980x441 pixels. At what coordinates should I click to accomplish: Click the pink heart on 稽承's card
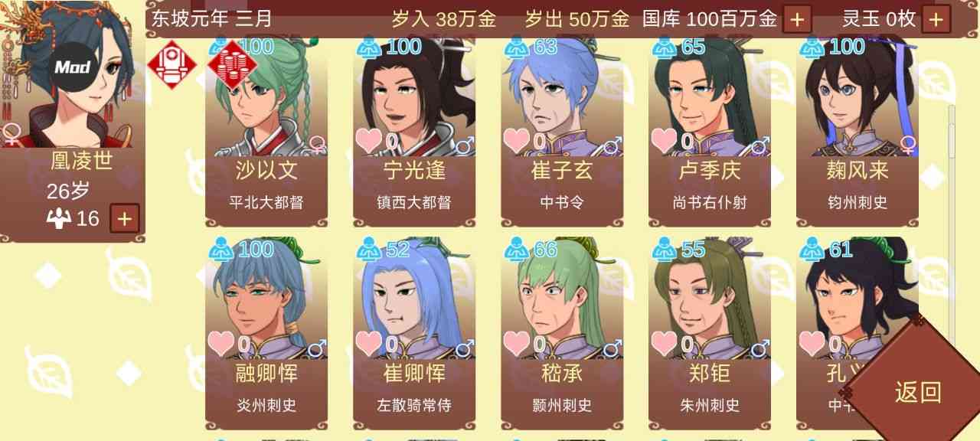(x=517, y=344)
